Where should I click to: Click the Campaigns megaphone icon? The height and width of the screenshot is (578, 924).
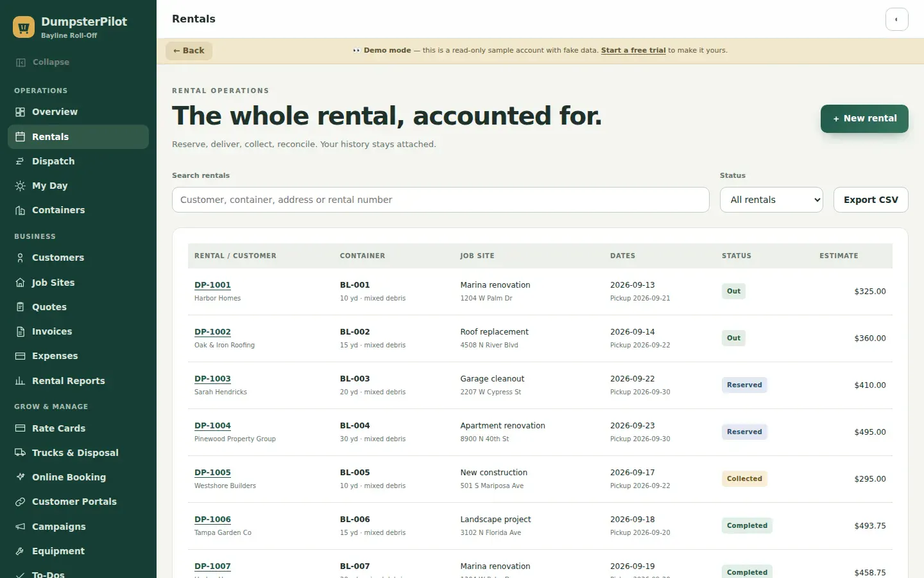coord(21,527)
